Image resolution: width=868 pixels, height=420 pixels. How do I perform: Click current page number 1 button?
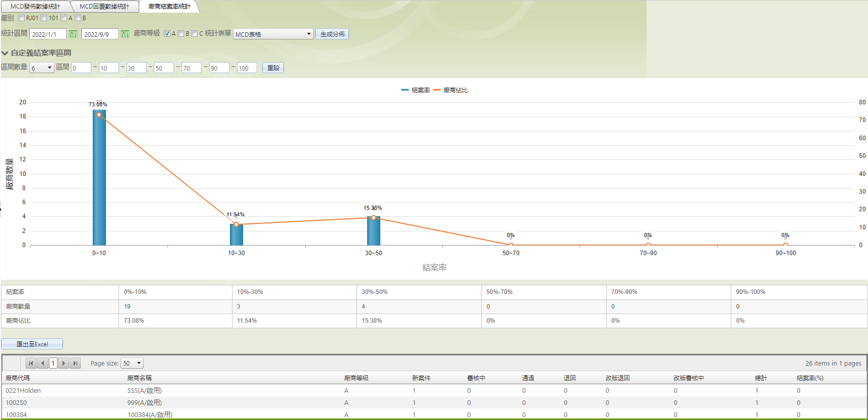(53, 363)
